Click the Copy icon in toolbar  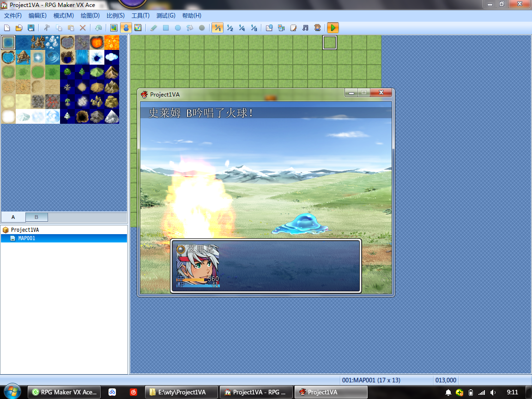(59, 28)
